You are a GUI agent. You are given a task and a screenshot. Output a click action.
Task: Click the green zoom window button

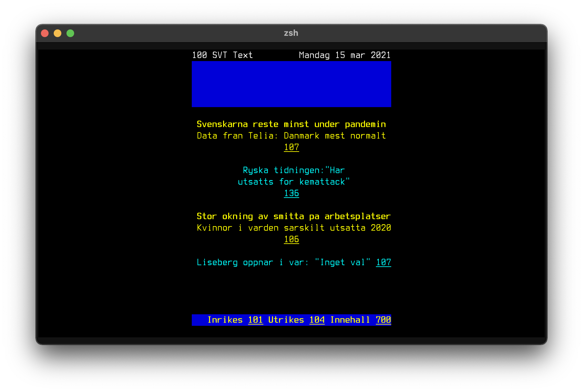click(70, 33)
